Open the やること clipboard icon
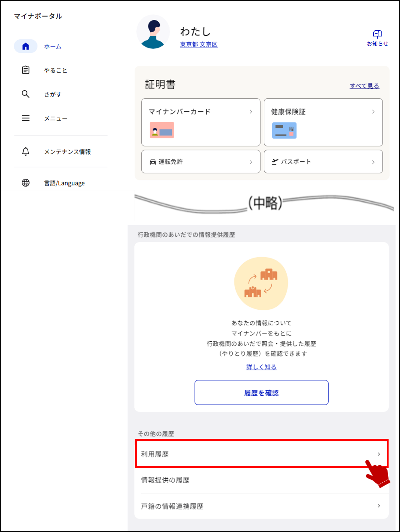 [26, 70]
